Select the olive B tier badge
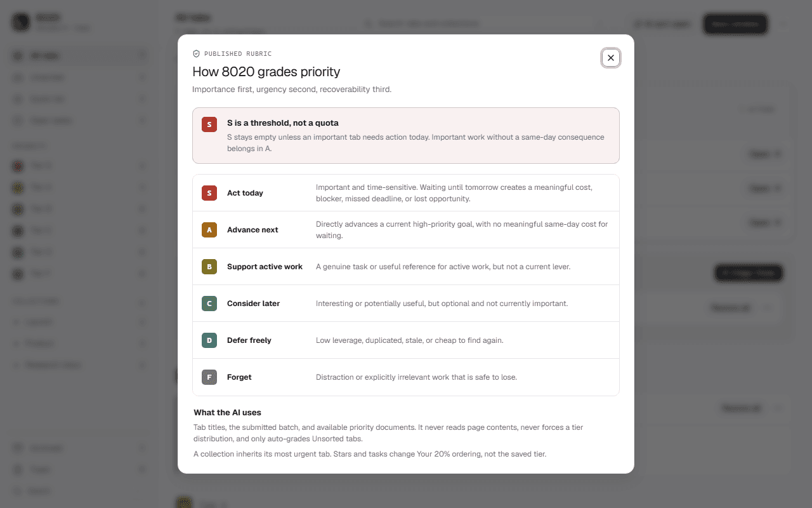Image resolution: width=812 pixels, height=508 pixels. click(x=209, y=267)
